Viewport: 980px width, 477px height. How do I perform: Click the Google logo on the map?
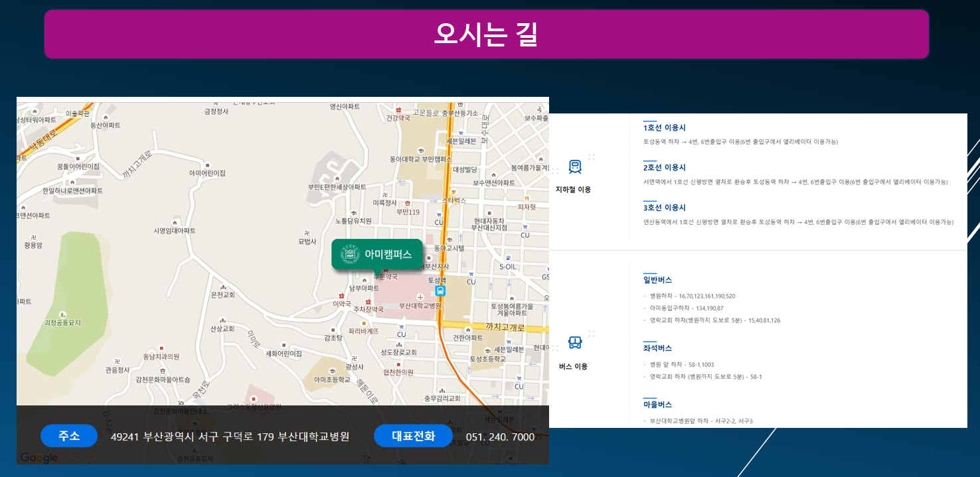tap(39, 458)
